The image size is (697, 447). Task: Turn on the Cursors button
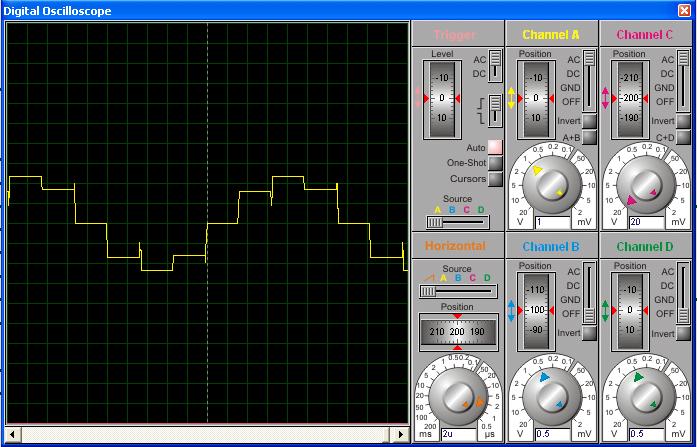tap(495, 179)
